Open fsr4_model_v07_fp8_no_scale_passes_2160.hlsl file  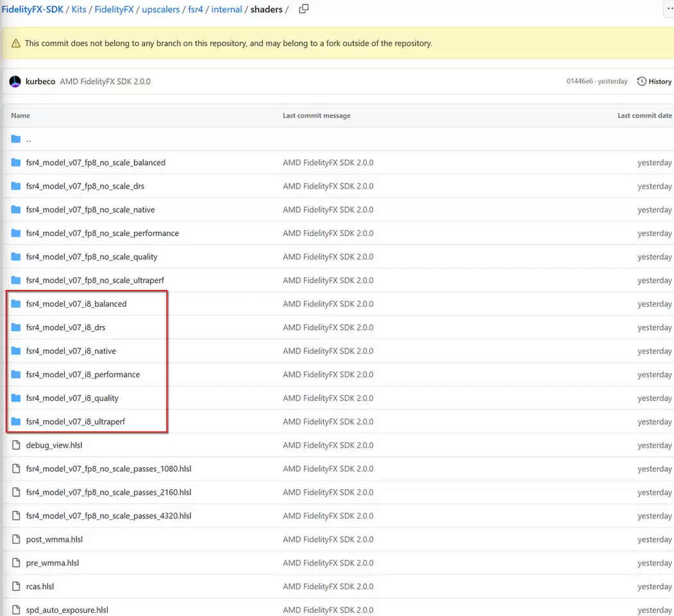tap(108, 493)
